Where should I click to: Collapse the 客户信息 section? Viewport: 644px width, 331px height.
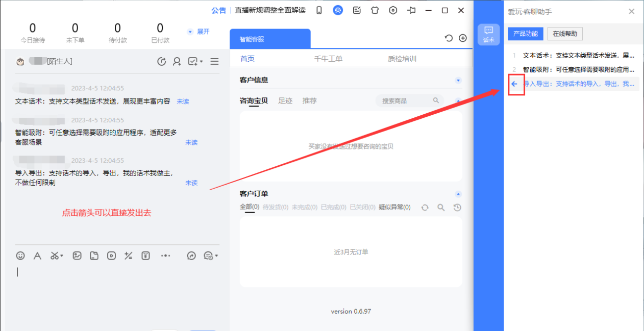tap(458, 80)
